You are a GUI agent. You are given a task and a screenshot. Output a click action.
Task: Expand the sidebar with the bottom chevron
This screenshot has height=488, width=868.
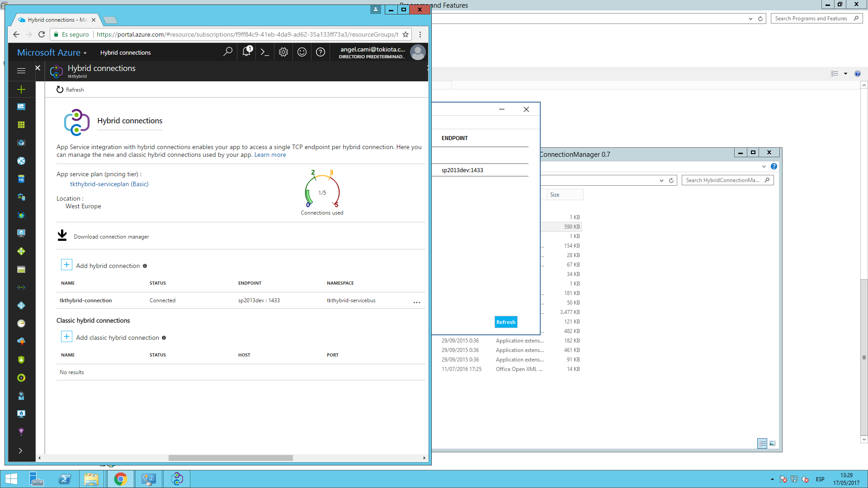pyautogui.click(x=21, y=450)
